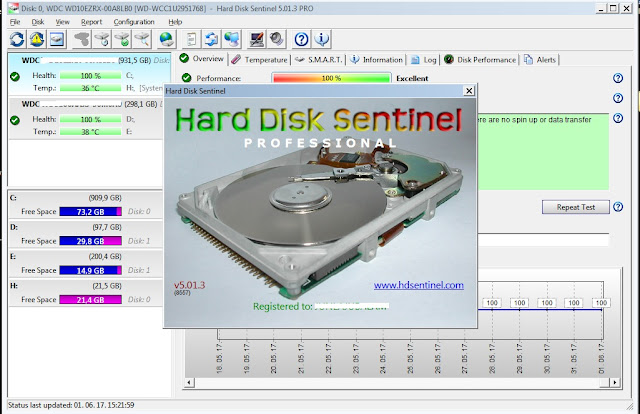Switch to the Disk Performance tab
Screen dimensions: 640x414
pyautogui.click(x=480, y=60)
